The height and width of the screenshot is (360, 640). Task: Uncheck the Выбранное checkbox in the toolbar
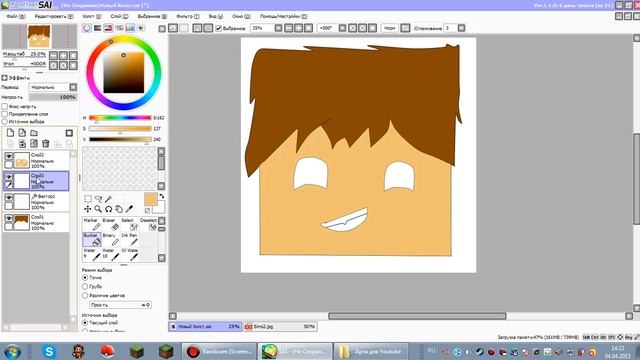pos(218,28)
